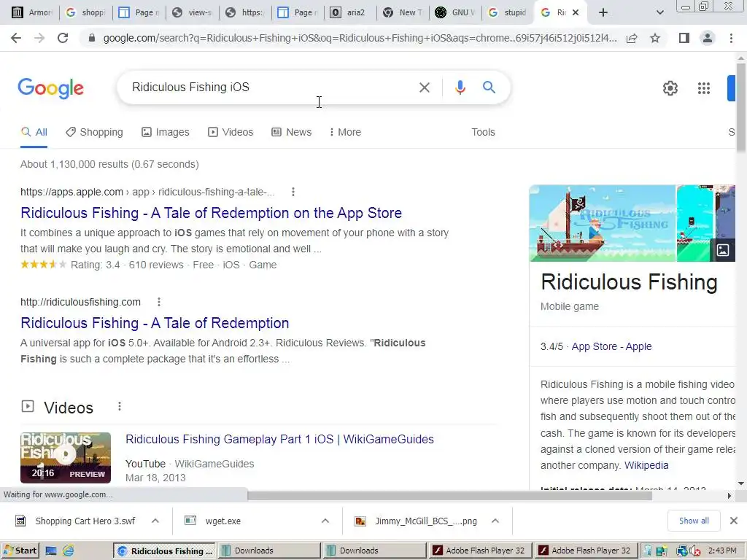
Task: Select the All results tab
Action: coord(34,132)
